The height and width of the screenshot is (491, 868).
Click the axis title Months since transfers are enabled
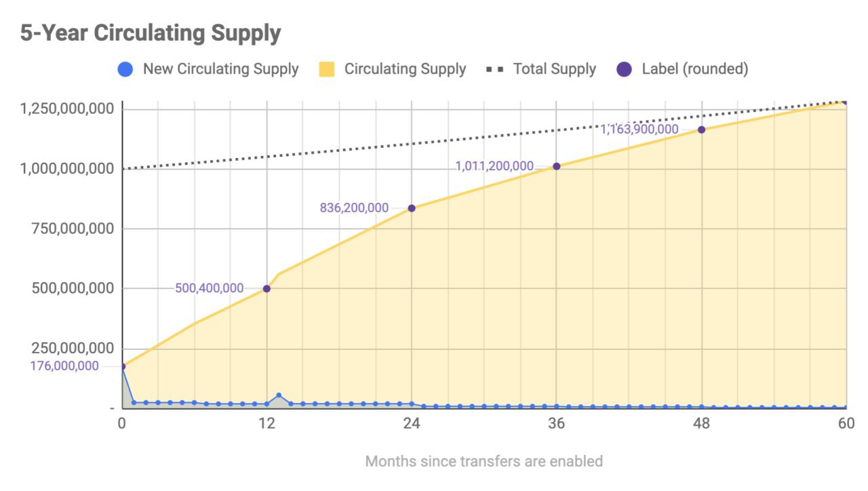484,461
